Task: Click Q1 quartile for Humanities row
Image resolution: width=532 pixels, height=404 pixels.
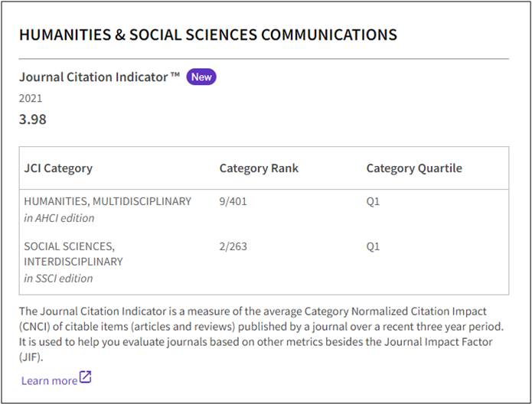Action: pos(373,201)
